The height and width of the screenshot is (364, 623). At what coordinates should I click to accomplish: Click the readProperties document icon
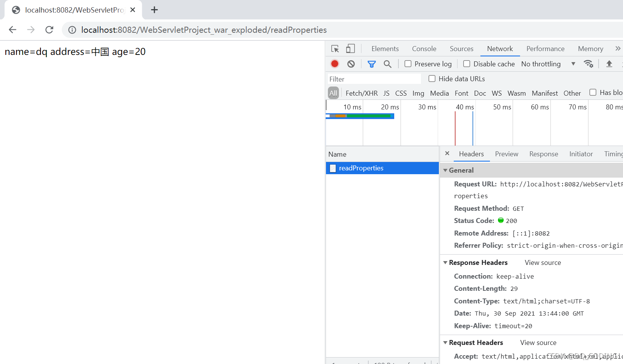point(333,168)
